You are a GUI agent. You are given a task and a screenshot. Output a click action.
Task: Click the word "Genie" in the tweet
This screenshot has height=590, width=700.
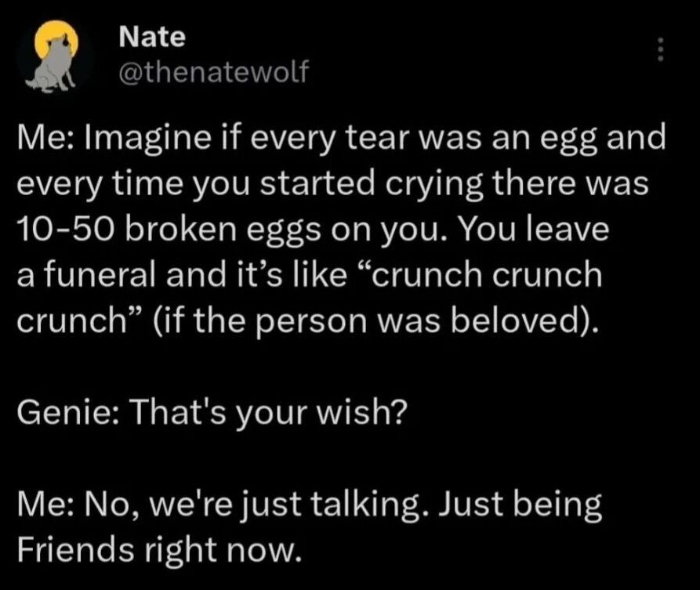pos(64,412)
